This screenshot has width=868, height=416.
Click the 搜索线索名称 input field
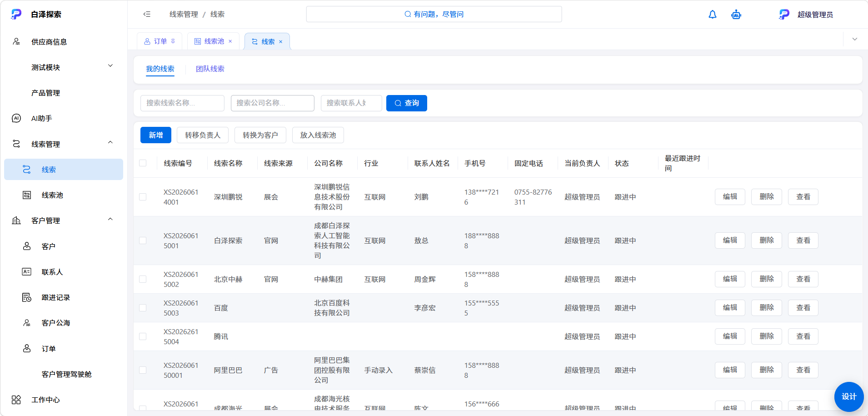click(182, 103)
